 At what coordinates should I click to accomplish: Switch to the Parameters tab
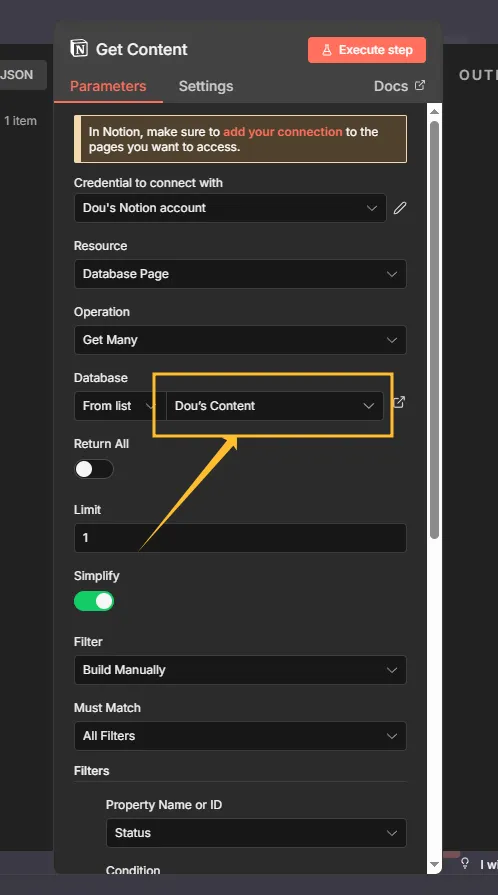pos(108,86)
